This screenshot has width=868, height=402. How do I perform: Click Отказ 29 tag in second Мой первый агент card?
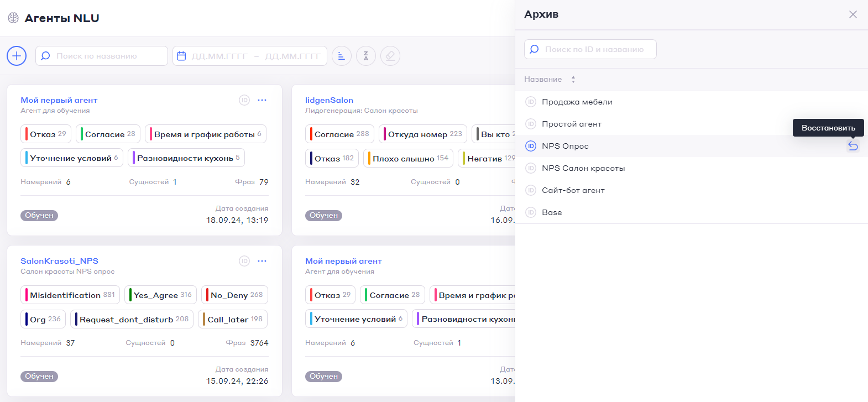tap(331, 295)
